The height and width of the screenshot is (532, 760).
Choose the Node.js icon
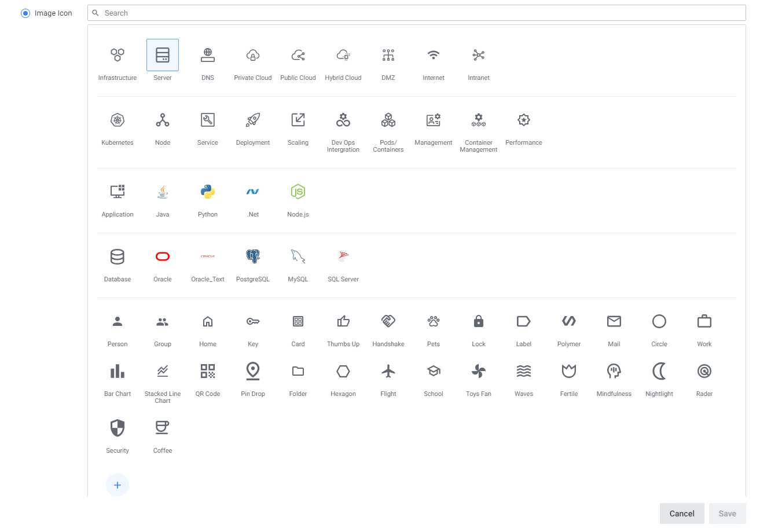coord(298,192)
